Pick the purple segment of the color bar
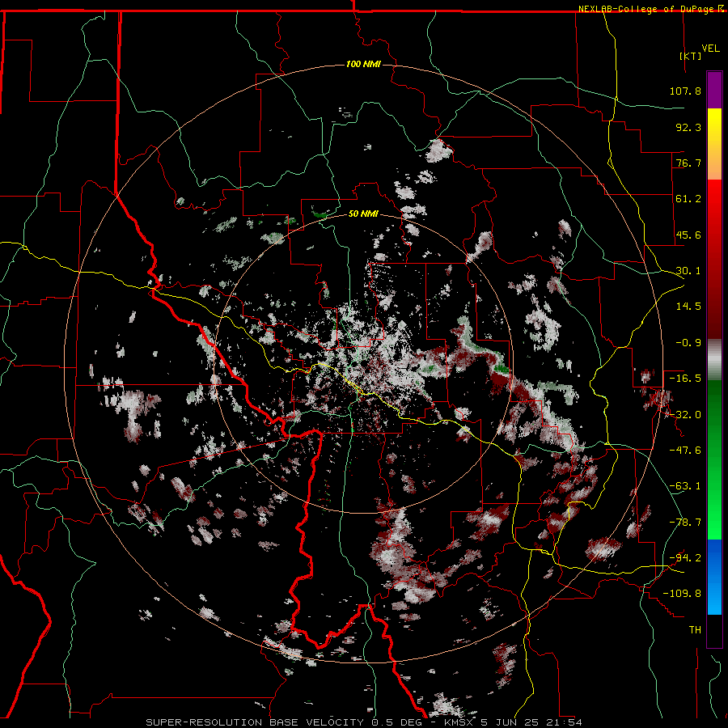728x728 pixels. pos(714,90)
